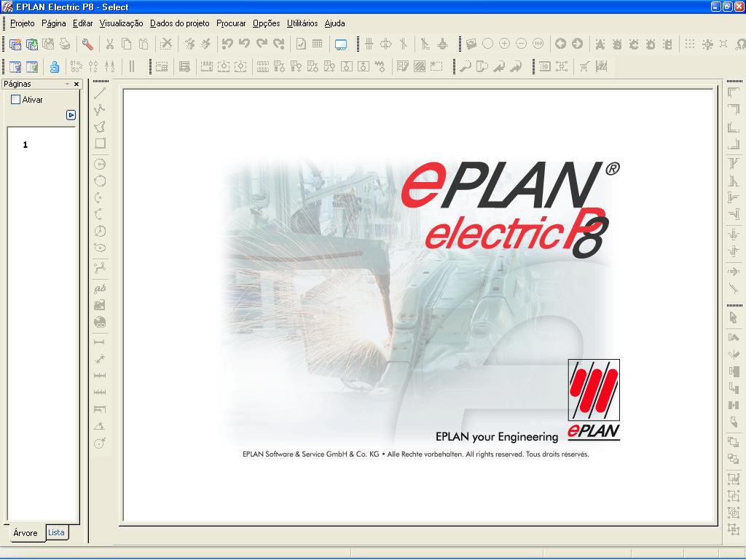This screenshot has height=560, width=746.
Task: Select the Ellipse drawing tool
Action: [x=100, y=248]
